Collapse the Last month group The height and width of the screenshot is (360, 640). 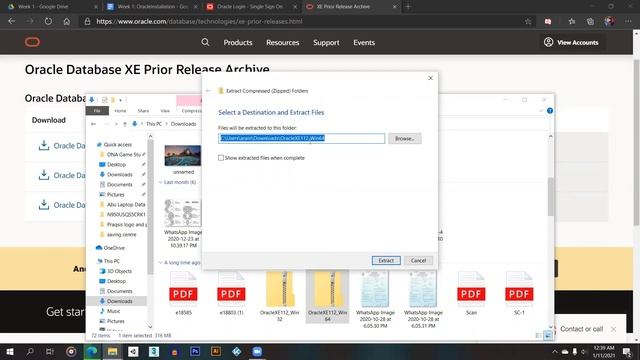click(161, 182)
